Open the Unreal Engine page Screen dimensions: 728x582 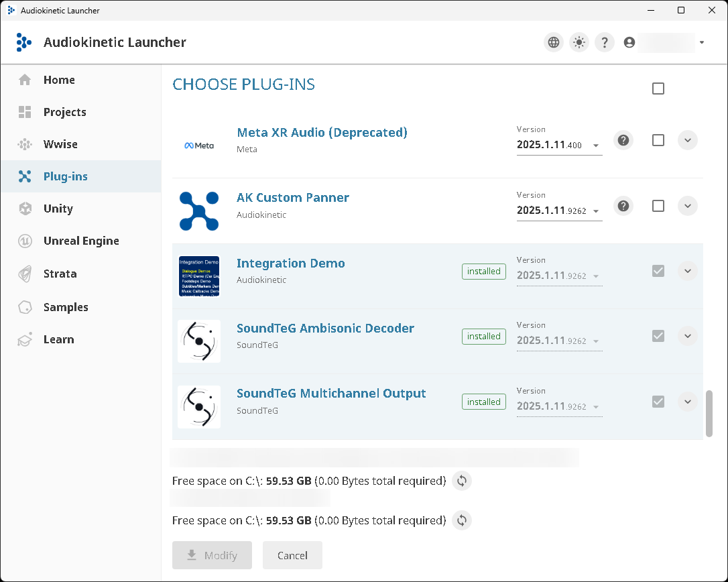pyautogui.click(x=81, y=241)
